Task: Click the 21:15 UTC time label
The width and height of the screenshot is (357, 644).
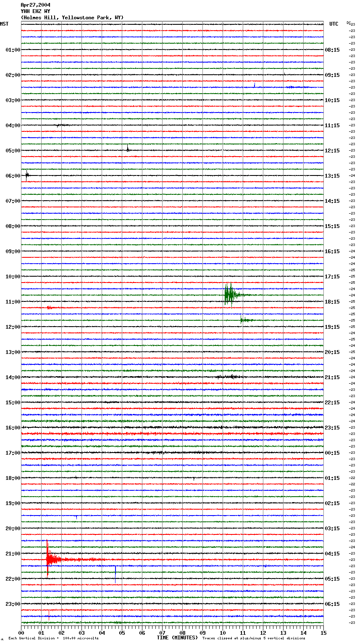Action: pos(332,377)
